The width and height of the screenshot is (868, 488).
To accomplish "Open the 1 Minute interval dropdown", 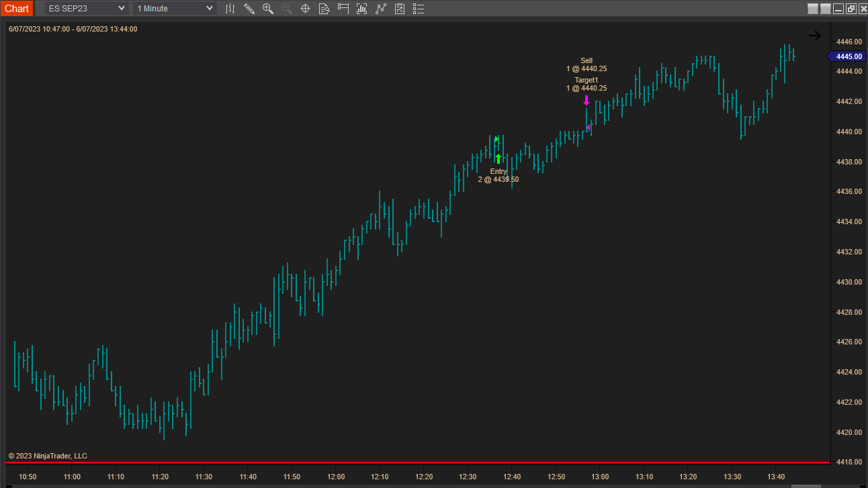I will 175,9.
